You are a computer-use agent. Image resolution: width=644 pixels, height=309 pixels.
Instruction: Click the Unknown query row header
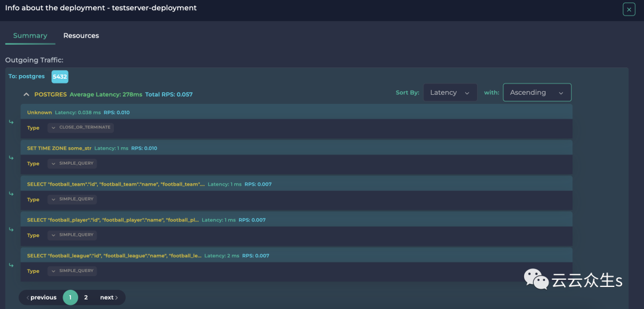pos(296,112)
